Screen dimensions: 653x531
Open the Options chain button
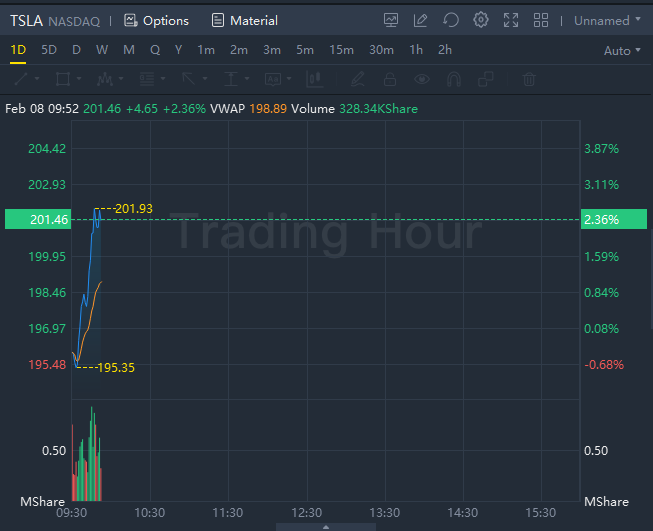[156, 20]
